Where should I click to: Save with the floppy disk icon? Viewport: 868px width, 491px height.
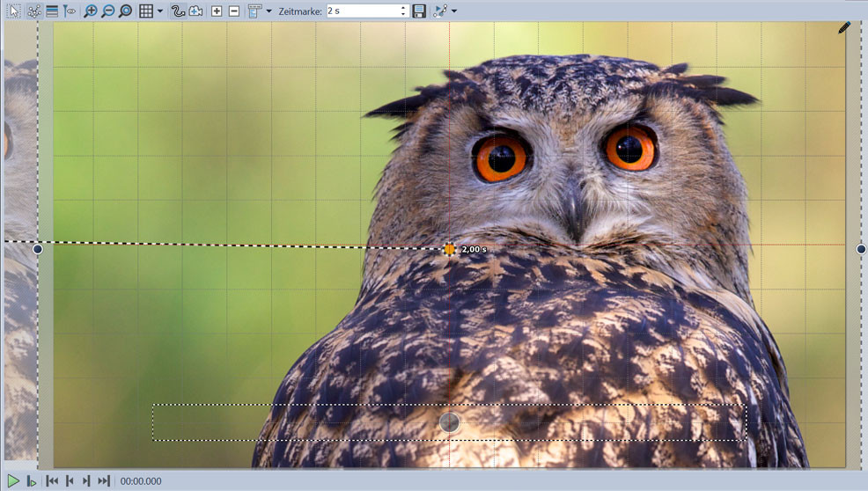click(419, 11)
